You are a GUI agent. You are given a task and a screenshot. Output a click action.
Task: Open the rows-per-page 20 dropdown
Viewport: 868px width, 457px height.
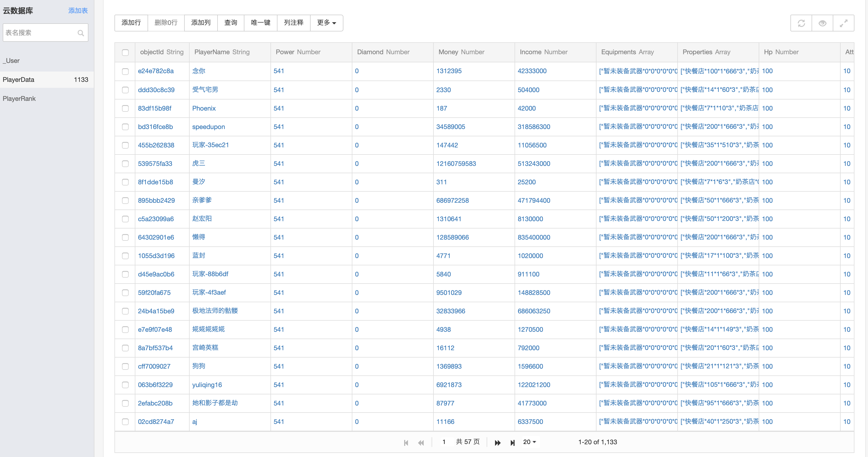[x=529, y=442]
